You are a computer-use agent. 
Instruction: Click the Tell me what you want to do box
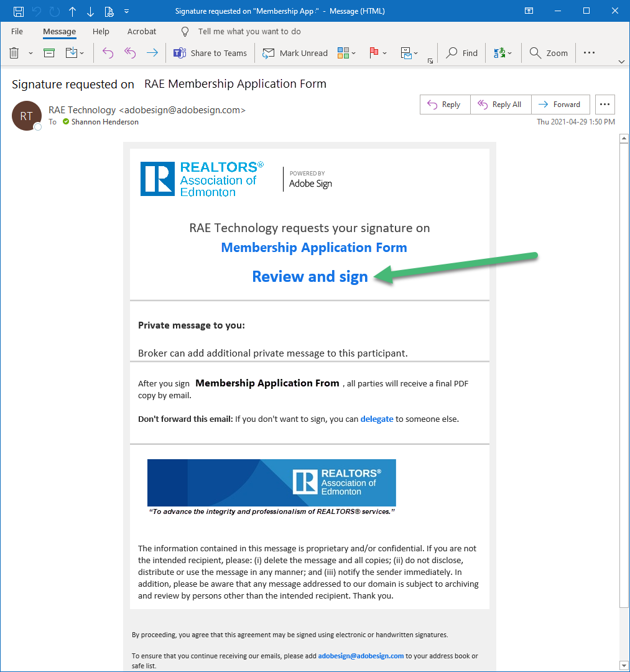pyautogui.click(x=249, y=31)
